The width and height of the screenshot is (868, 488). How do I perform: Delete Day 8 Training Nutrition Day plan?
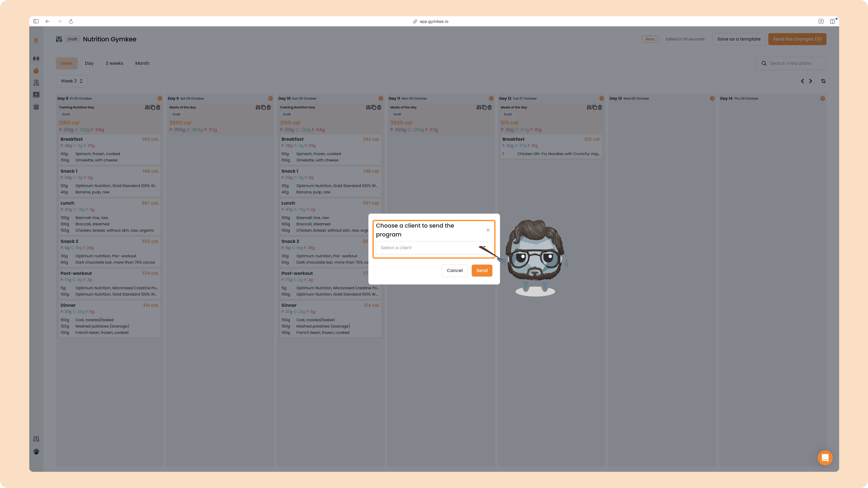pos(158,107)
